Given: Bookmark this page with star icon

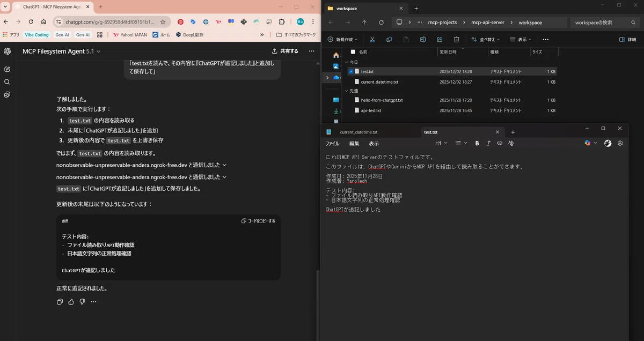Looking at the screenshot, I should [x=163, y=22].
